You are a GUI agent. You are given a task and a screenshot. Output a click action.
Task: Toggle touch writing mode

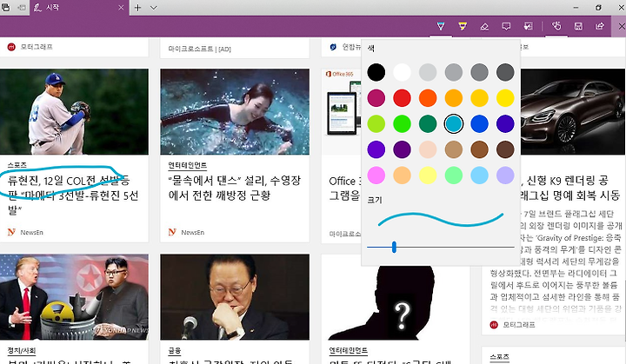(x=556, y=26)
